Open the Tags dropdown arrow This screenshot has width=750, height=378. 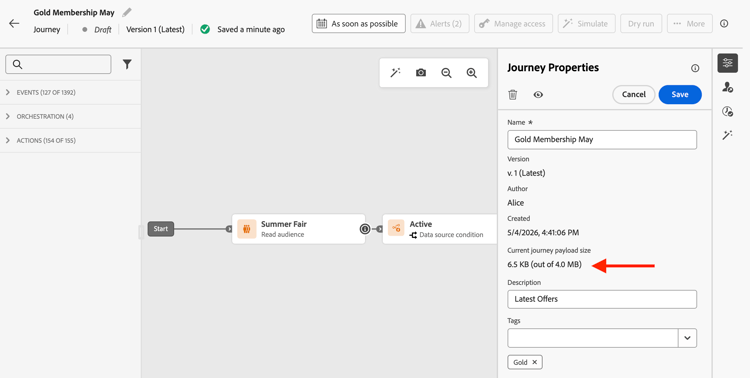[x=687, y=338]
